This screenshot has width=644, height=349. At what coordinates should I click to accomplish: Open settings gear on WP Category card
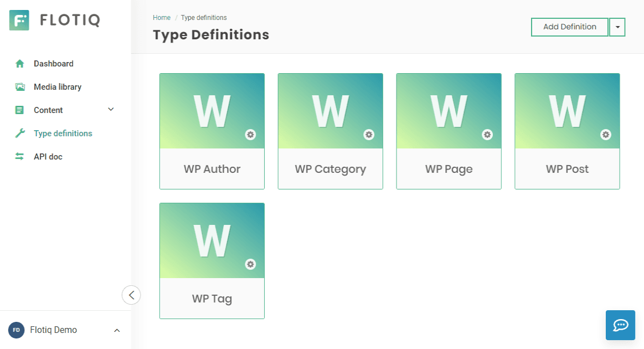(369, 135)
